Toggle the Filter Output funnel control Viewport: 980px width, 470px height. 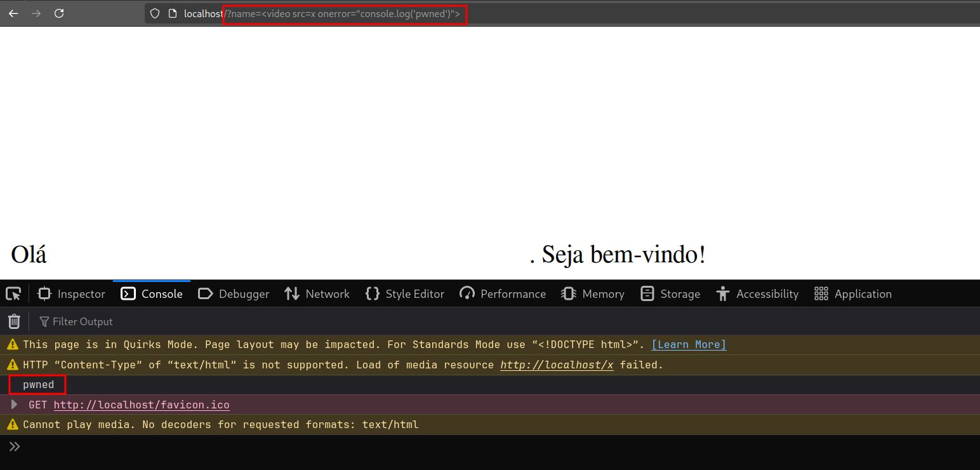click(44, 321)
